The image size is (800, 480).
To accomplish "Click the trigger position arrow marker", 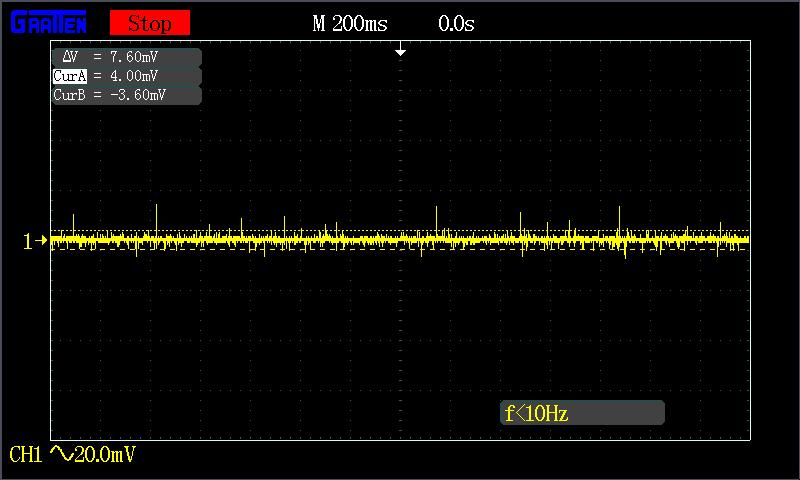I will (401, 49).
